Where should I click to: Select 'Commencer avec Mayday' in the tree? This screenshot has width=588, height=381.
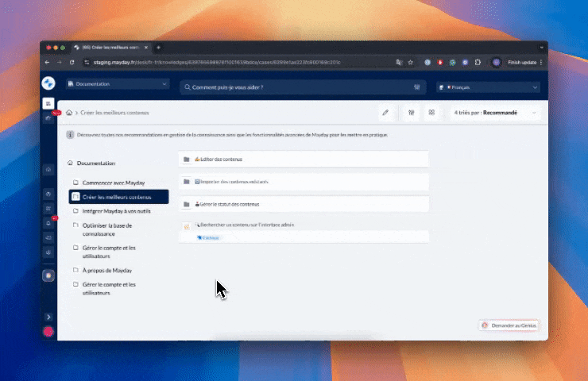(114, 183)
